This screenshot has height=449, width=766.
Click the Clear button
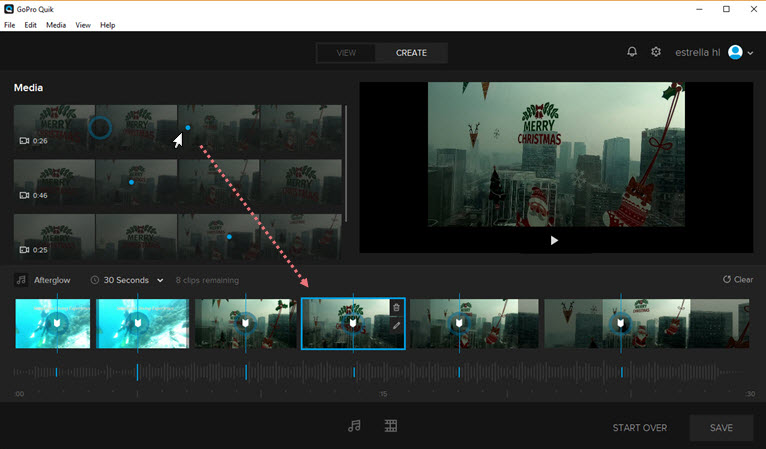coord(738,280)
